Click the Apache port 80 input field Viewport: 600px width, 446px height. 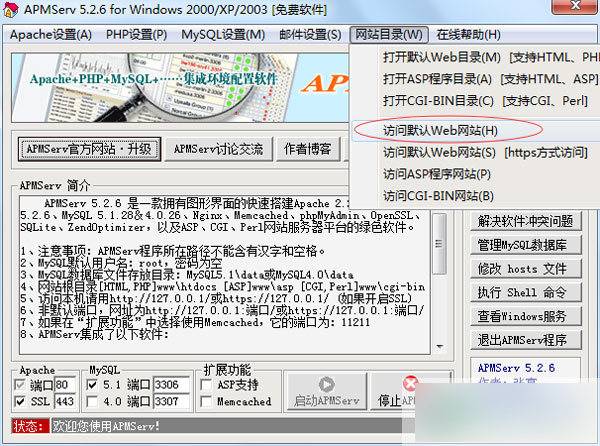tap(66, 383)
